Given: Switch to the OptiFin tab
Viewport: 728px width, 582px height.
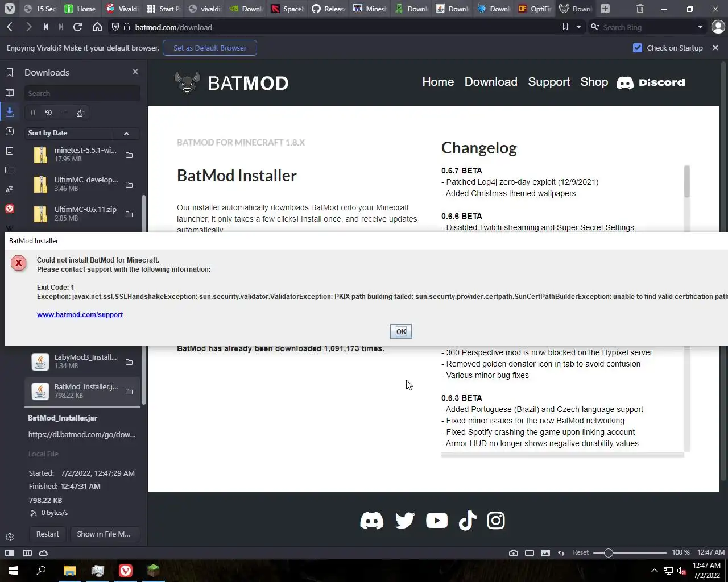Looking at the screenshot, I should pos(535,9).
